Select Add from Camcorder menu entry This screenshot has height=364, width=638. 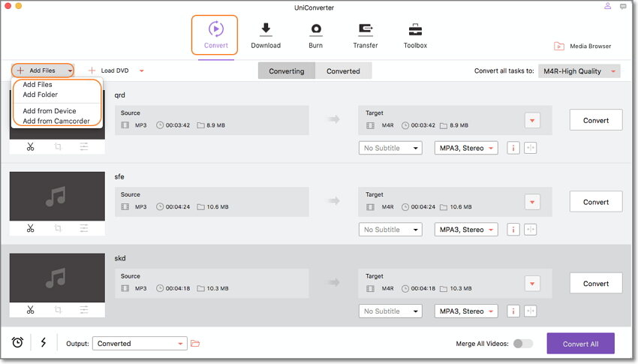[56, 121]
